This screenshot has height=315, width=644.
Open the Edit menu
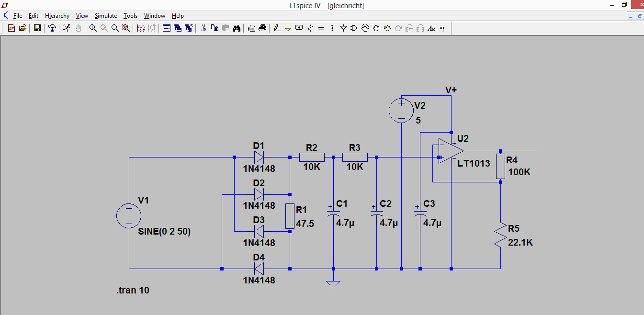[34, 16]
